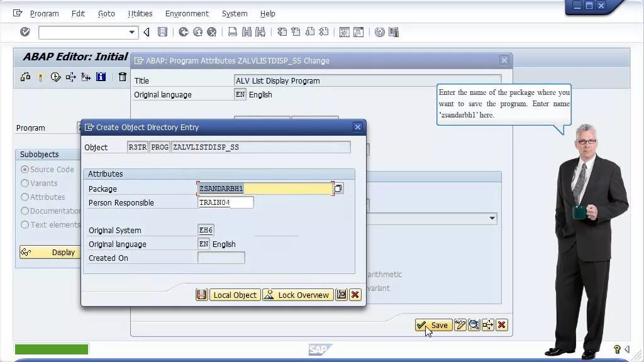Viewport: 644px width, 362px height.
Task: Click the Last Page icon in the toolbar
Action: point(324,32)
